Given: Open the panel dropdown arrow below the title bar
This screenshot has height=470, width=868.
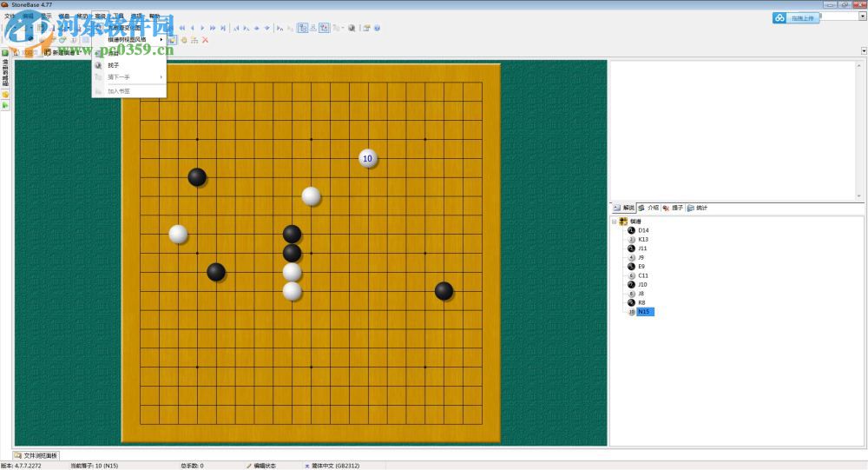Looking at the screenshot, I should (864, 51).
